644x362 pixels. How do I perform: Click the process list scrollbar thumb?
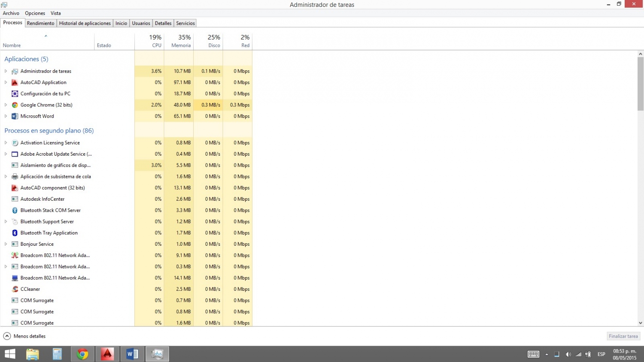tap(641, 84)
